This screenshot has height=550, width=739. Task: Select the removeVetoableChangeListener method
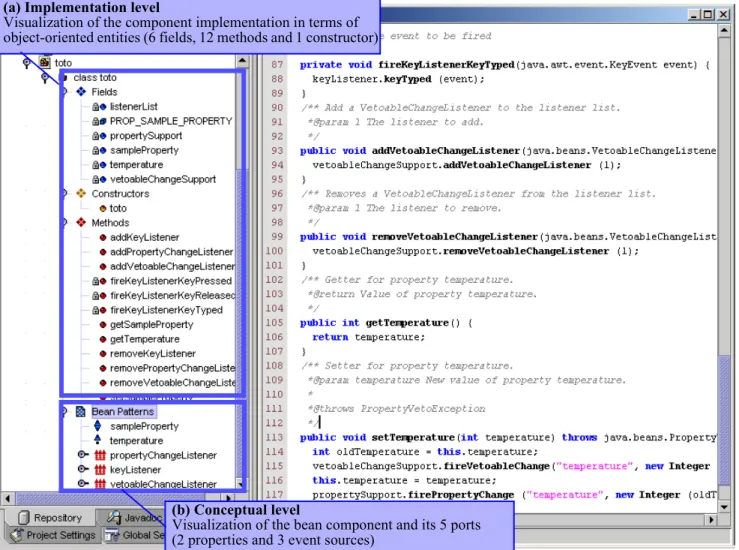pyautogui.click(x=172, y=383)
